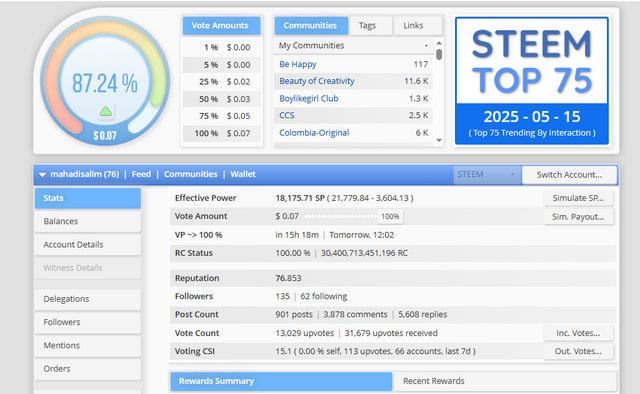640x394 pixels.
Task: Switch to the Communities tab
Action: pos(311,25)
